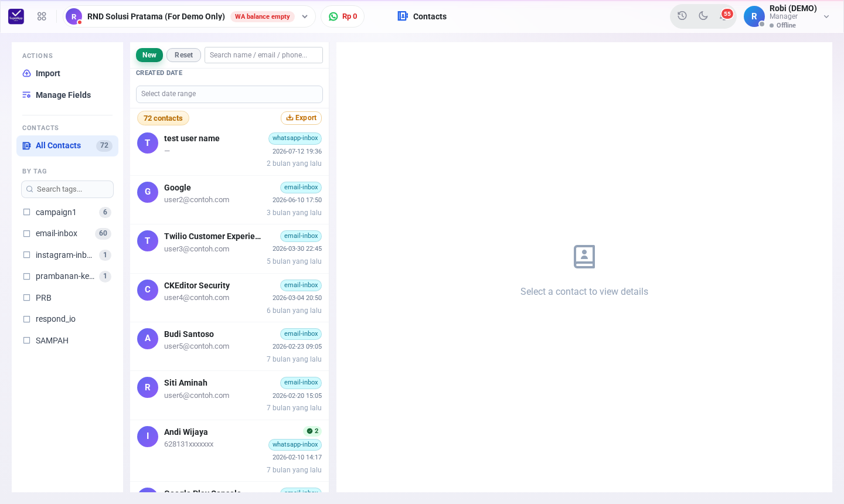Expand the Robi (DEMO) user menu chevron
Viewport: 844px width, 504px height.
(x=826, y=16)
